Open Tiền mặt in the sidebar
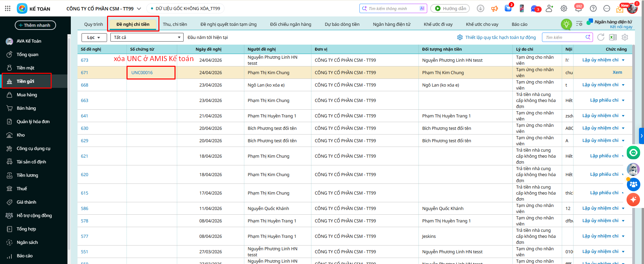 click(x=26, y=68)
